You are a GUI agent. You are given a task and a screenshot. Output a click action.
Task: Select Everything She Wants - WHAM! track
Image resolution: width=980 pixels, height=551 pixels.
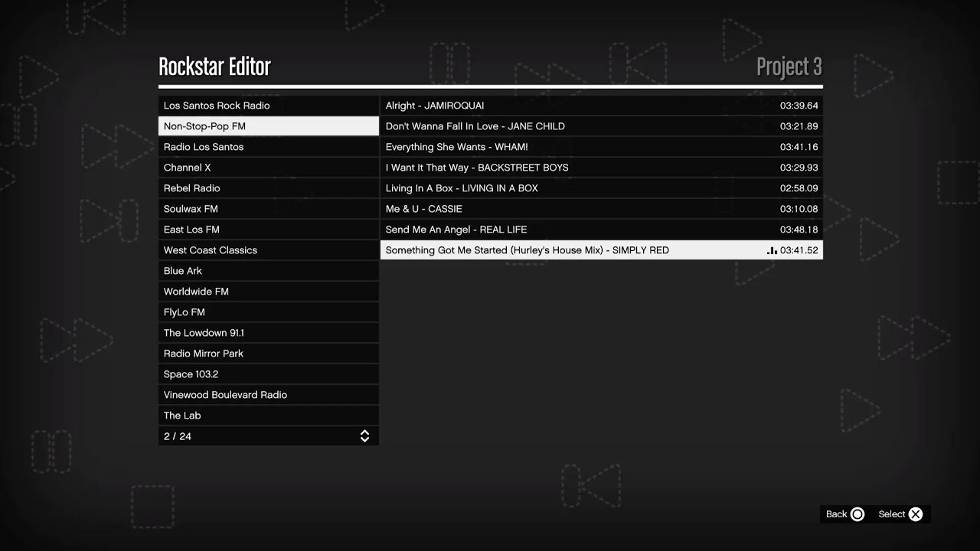602,147
